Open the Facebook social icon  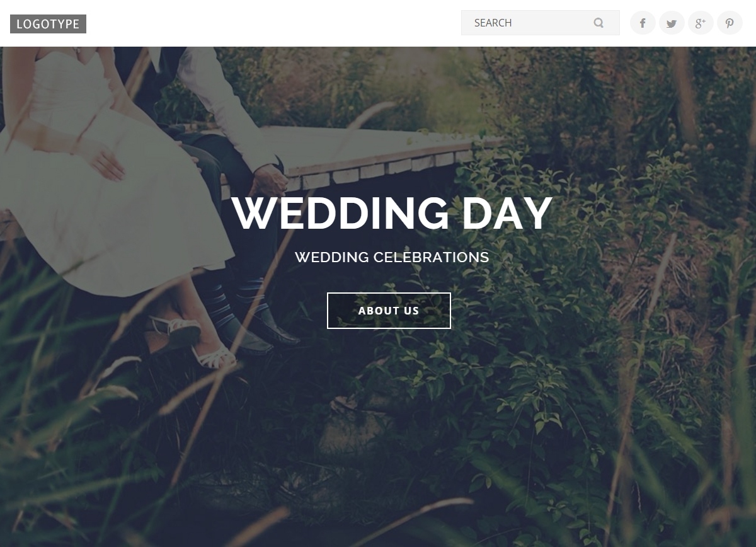click(x=643, y=23)
